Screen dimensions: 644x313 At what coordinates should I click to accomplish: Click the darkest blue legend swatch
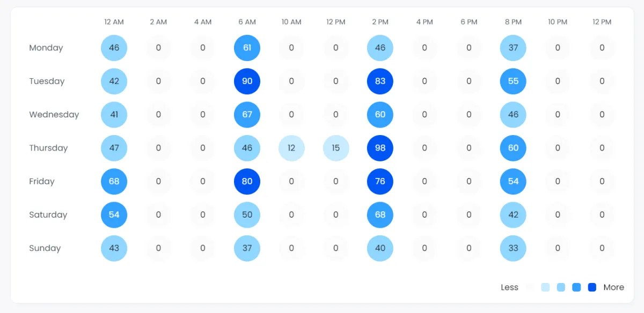tap(592, 287)
